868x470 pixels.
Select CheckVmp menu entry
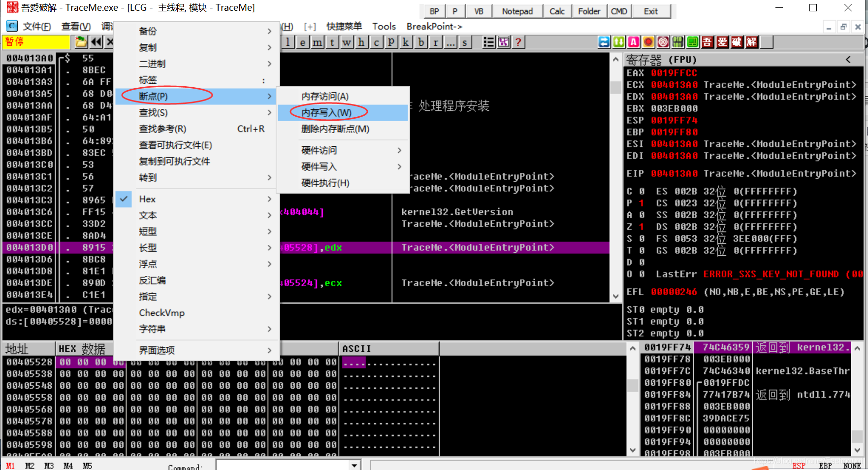[197, 313]
